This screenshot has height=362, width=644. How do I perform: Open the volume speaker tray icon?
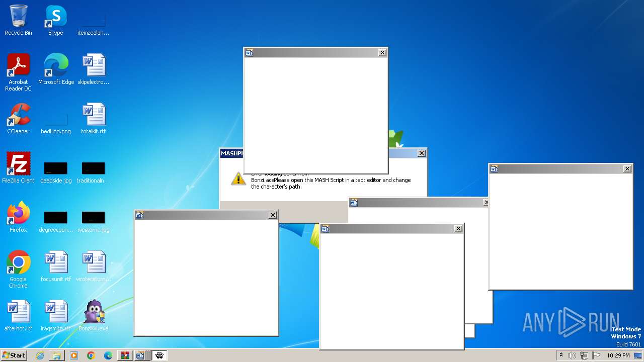[x=572, y=355]
